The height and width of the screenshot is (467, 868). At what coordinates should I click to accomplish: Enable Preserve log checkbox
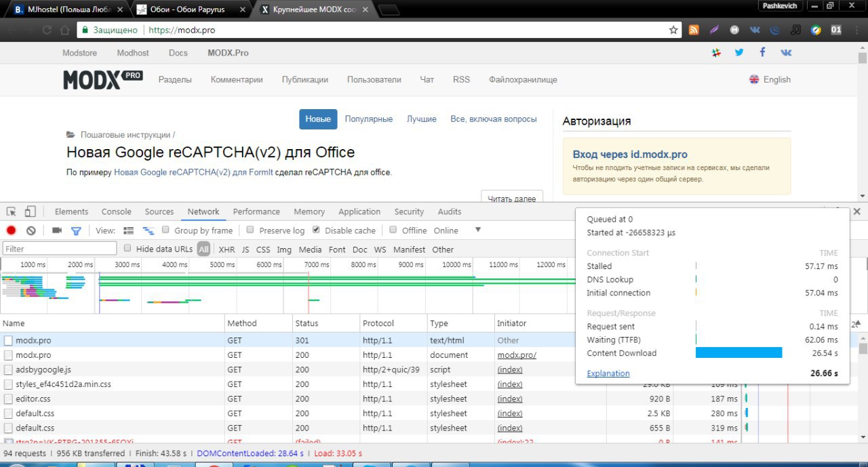tap(250, 230)
